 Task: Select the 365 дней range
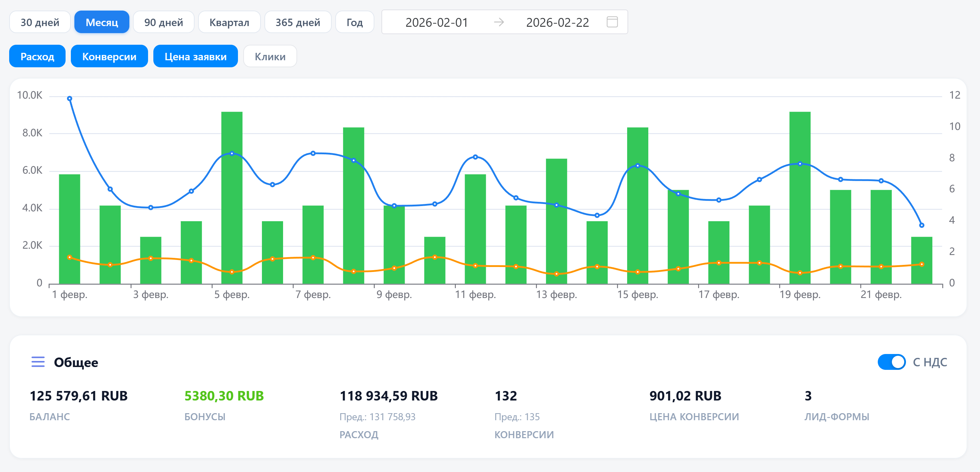(x=298, y=22)
